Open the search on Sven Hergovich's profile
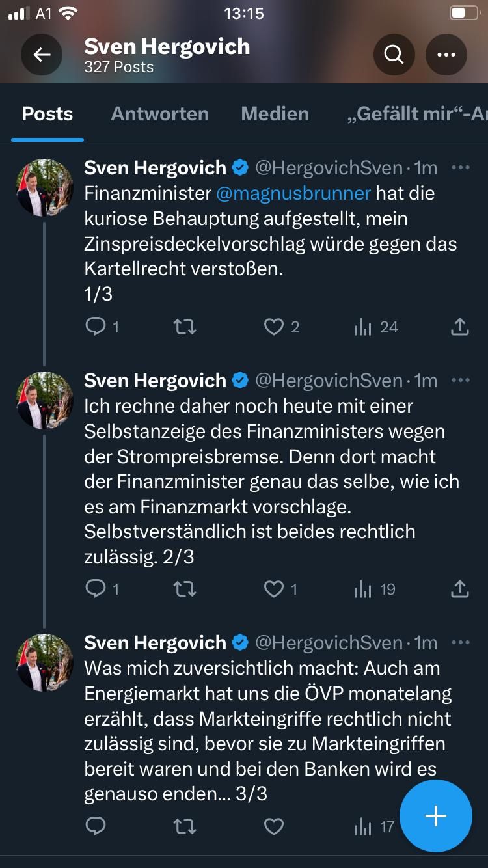This screenshot has width=488, height=868. (394, 55)
